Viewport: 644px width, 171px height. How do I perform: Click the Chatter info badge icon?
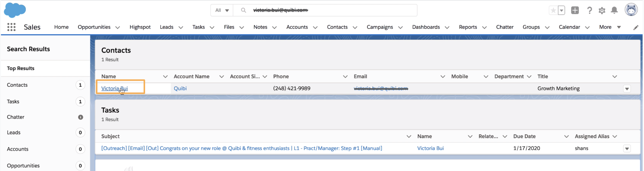[x=81, y=117]
